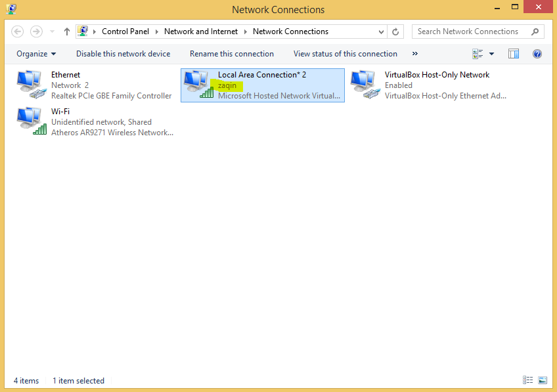This screenshot has width=557, height=392.
Task: Refresh the Network Connections view
Action: (x=395, y=32)
